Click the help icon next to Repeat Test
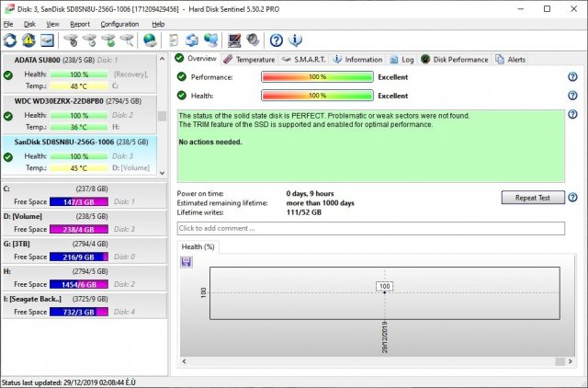Viewport: 588px width, 388px height. pos(572,198)
